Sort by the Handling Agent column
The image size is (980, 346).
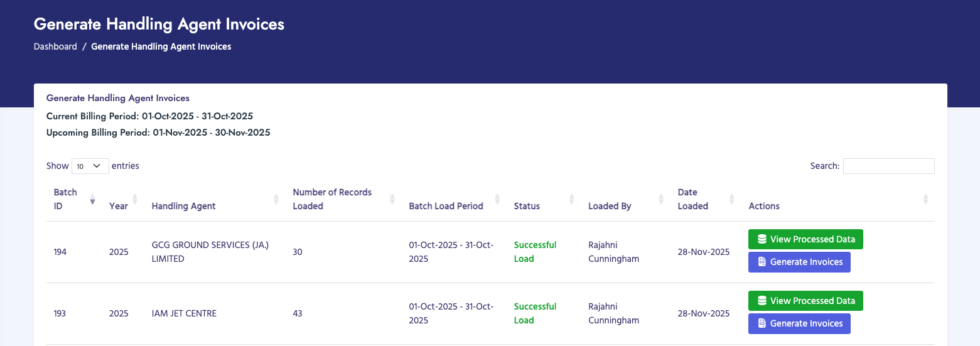[x=215, y=199]
